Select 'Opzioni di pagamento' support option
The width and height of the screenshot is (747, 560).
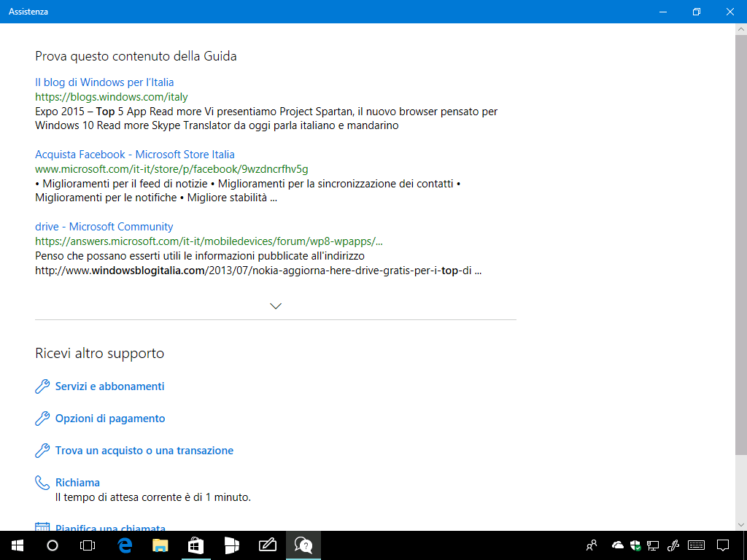tap(110, 419)
